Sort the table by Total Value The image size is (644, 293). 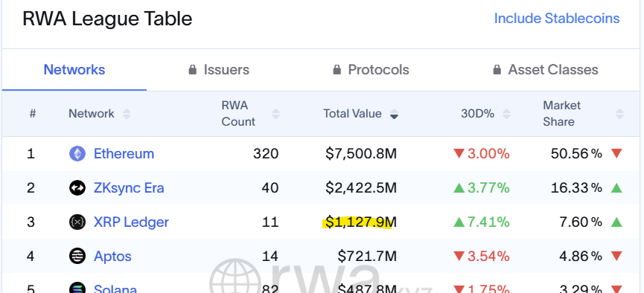coord(394,114)
